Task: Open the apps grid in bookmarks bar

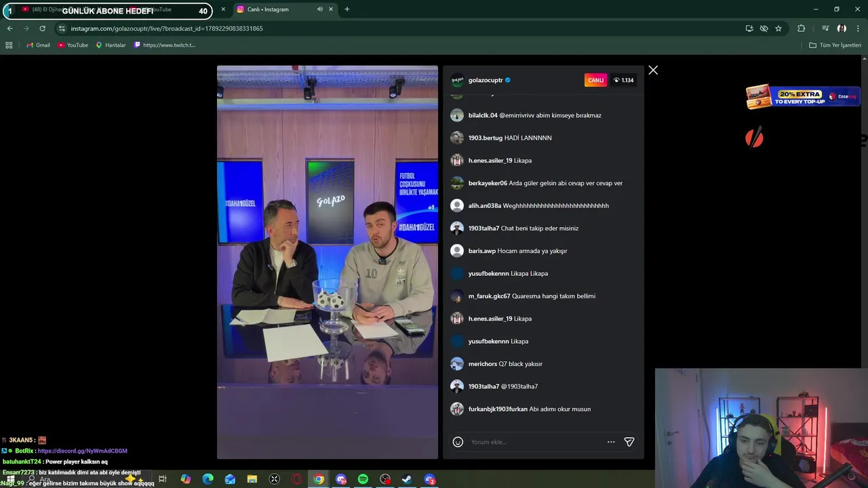Action: pyautogui.click(x=9, y=45)
